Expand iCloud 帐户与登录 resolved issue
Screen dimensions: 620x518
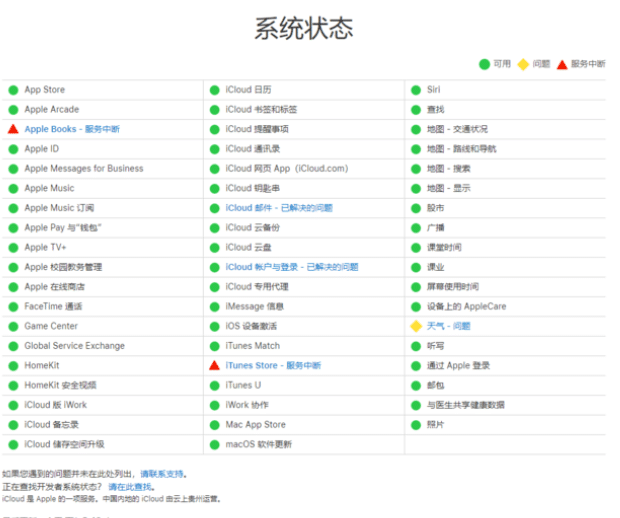292,267
